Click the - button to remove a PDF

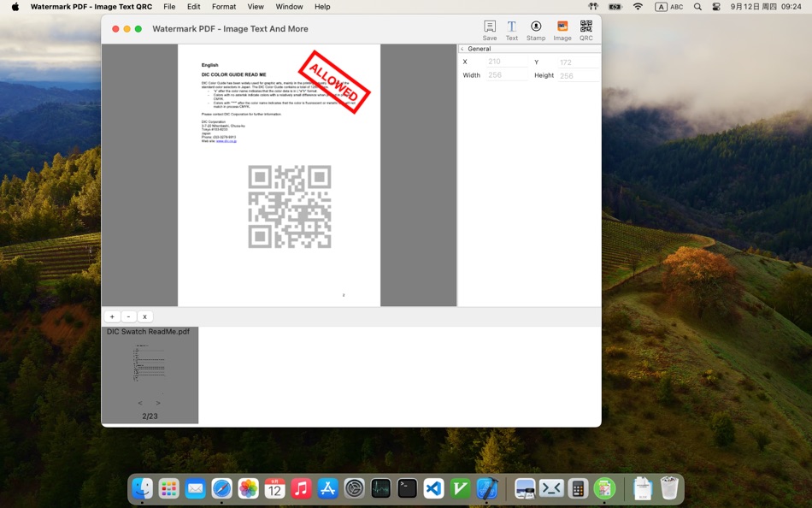tap(128, 316)
